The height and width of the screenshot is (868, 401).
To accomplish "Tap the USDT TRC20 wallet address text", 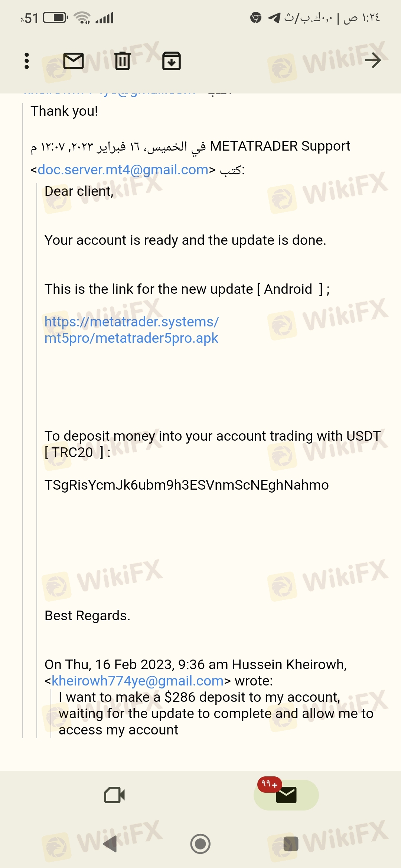I will pos(186,485).
